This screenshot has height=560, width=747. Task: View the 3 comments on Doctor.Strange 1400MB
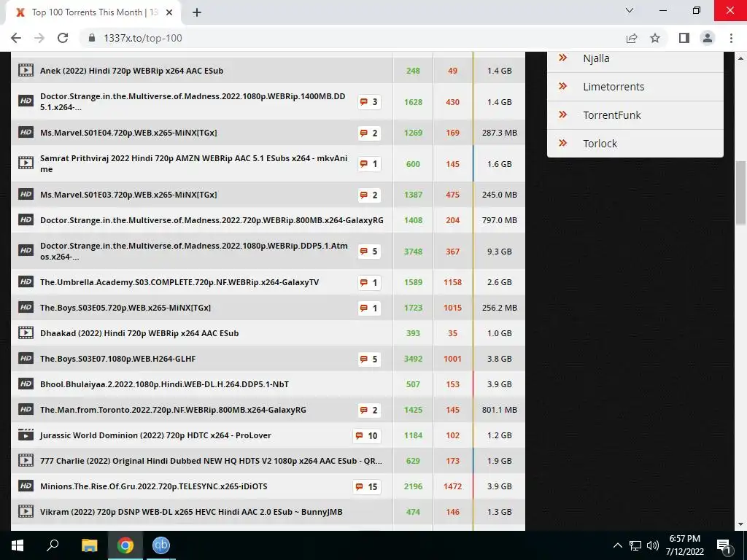[x=369, y=102]
